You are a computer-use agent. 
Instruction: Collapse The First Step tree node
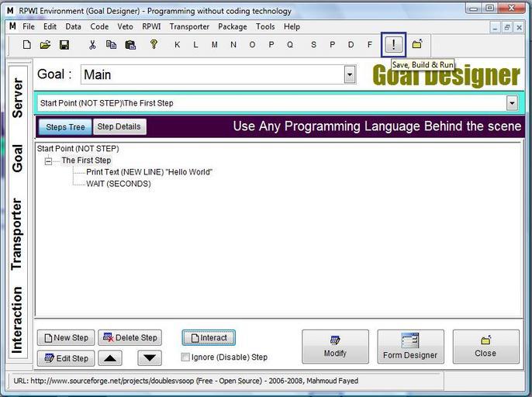click(x=49, y=161)
